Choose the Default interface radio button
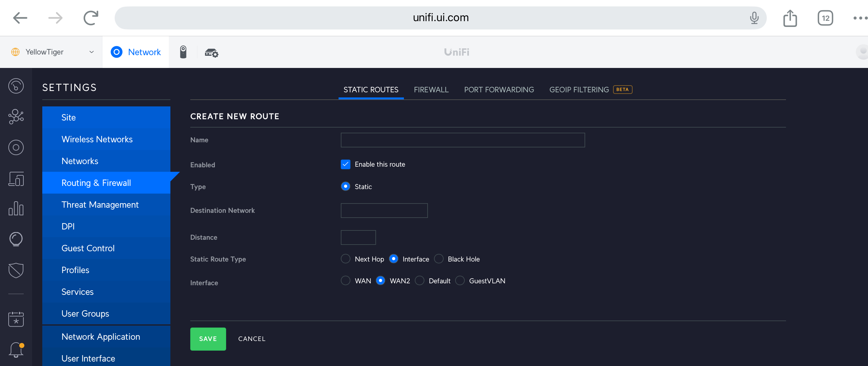 pos(420,281)
